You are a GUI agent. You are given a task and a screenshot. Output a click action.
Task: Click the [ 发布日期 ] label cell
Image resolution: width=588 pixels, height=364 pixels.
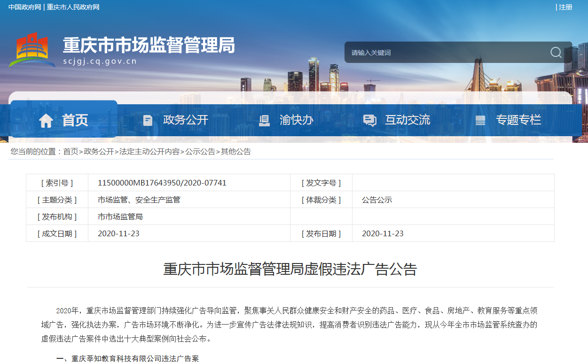(x=321, y=233)
